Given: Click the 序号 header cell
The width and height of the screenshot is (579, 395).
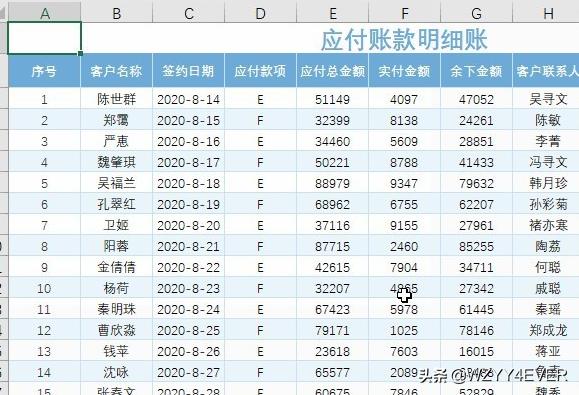Looking at the screenshot, I should (44, 71).
